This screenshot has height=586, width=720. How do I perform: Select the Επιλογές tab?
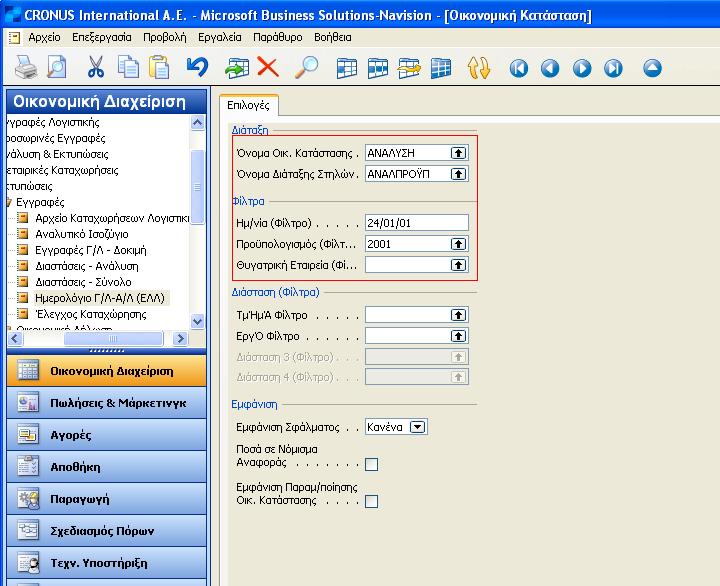tap(248, 105)
